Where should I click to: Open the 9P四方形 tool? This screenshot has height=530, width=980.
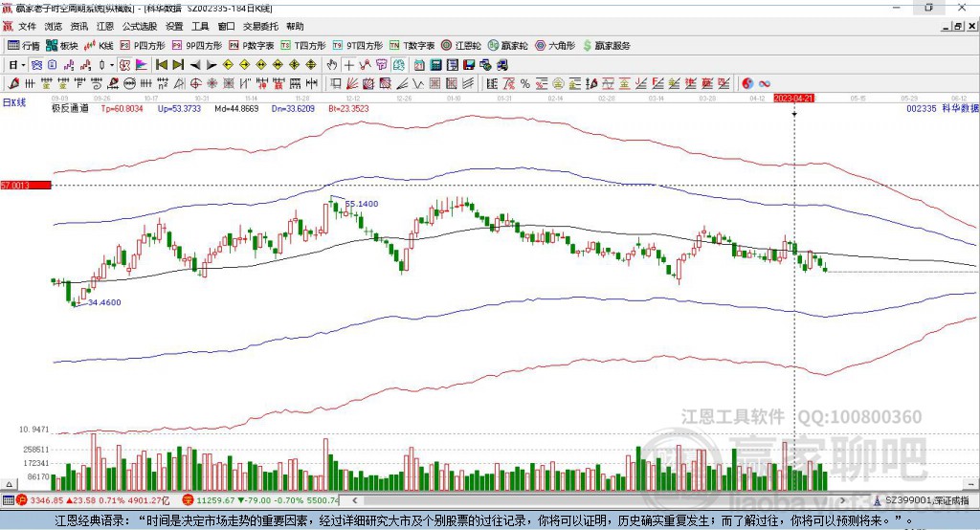[196, 46]
